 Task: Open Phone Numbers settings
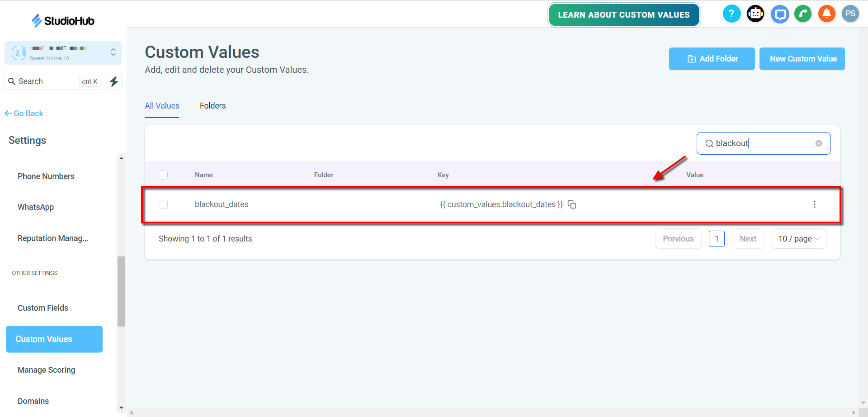click(46, 176)
